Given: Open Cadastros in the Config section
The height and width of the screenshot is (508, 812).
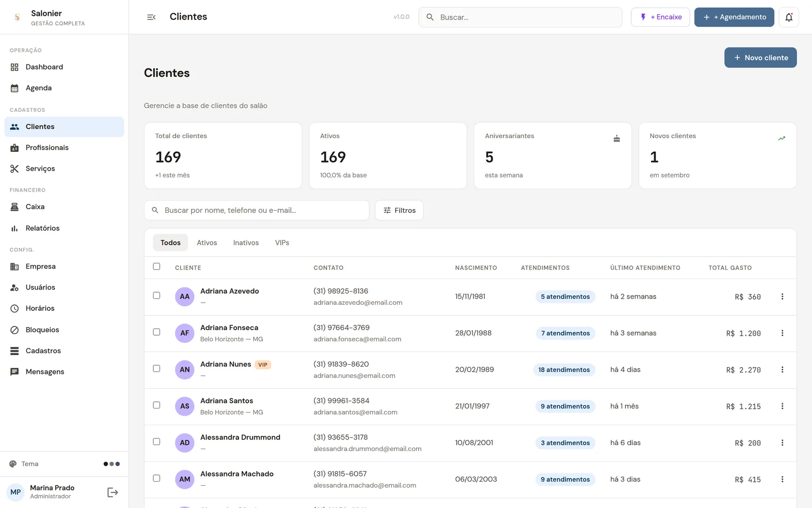Looking at the screenshot, I should click(x=64, y=351).
